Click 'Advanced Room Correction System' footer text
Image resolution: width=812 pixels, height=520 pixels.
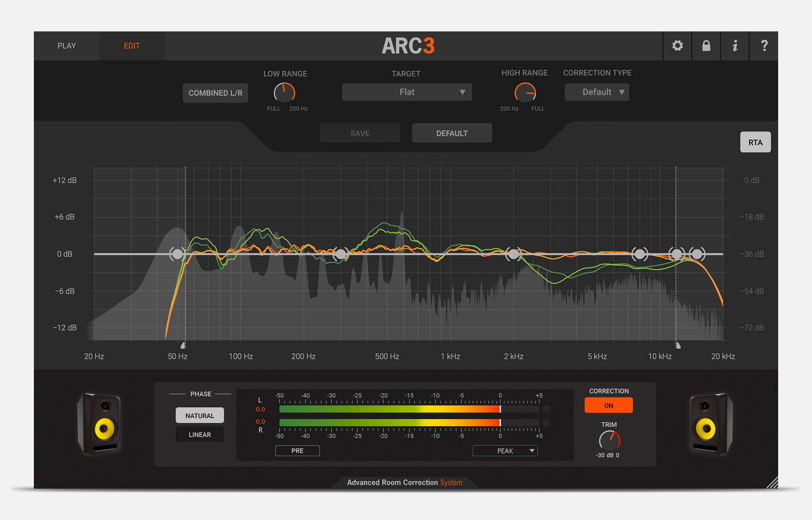404,482
